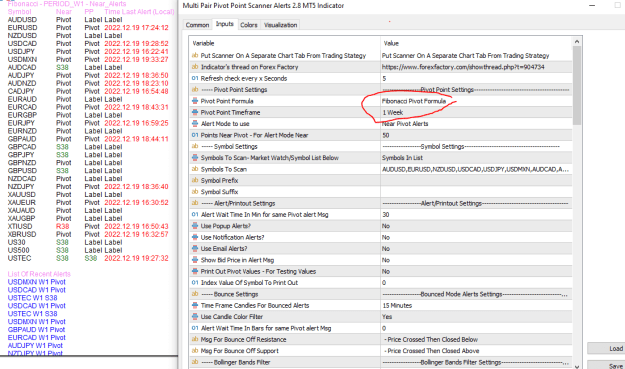Click the enum icon beside Pivot Point Formula
The width and height of the screenshot is (625, 369).
(195, 101)
